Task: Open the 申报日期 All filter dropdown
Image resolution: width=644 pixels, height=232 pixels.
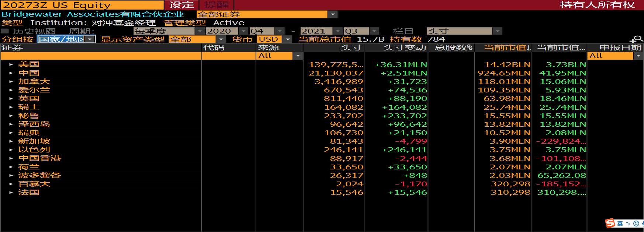Action: 638,56
